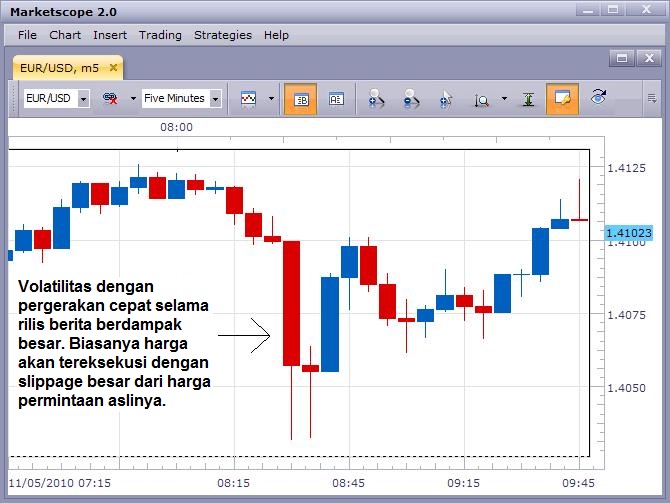This screenshot has height=503, width=670.
Task: Open the chart type icon in toolbar
Action: tap(248, 99)
